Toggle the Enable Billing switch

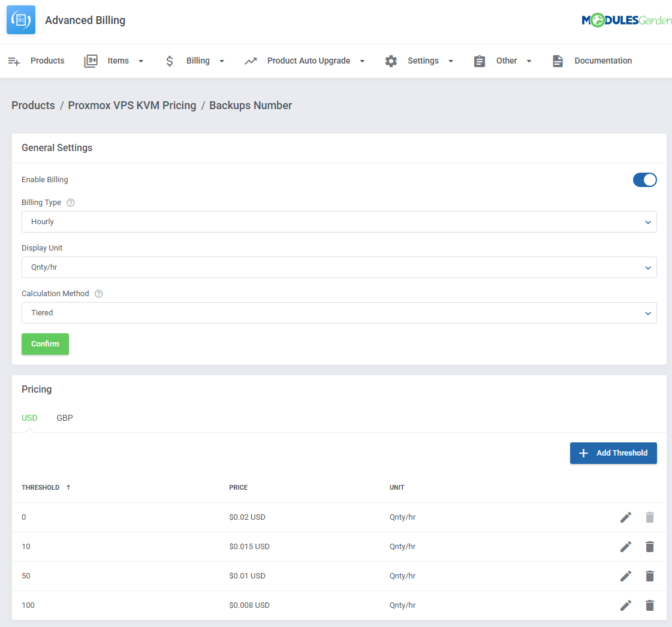click(x=644, y=180)
